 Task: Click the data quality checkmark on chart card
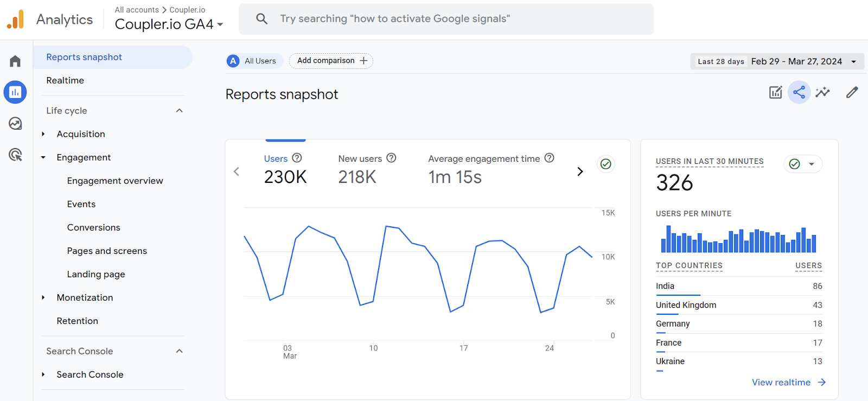pos(606,164)
